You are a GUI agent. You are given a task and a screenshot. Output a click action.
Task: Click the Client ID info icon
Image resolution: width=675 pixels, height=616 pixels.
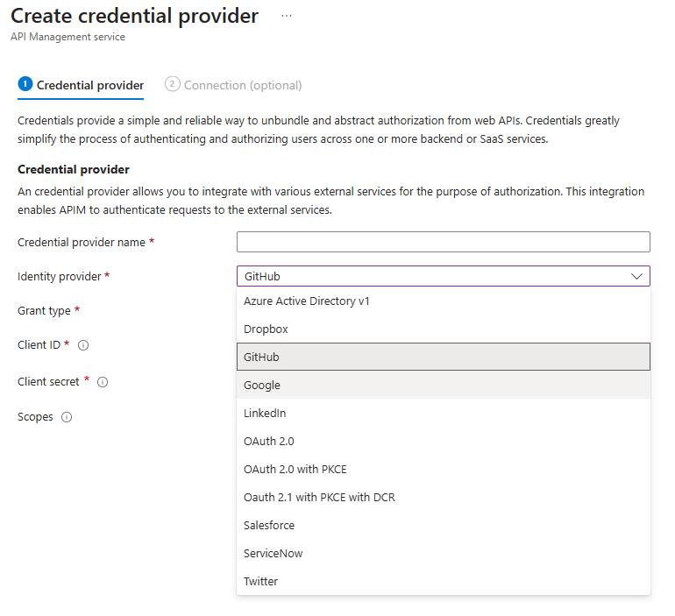coord(83,345)
